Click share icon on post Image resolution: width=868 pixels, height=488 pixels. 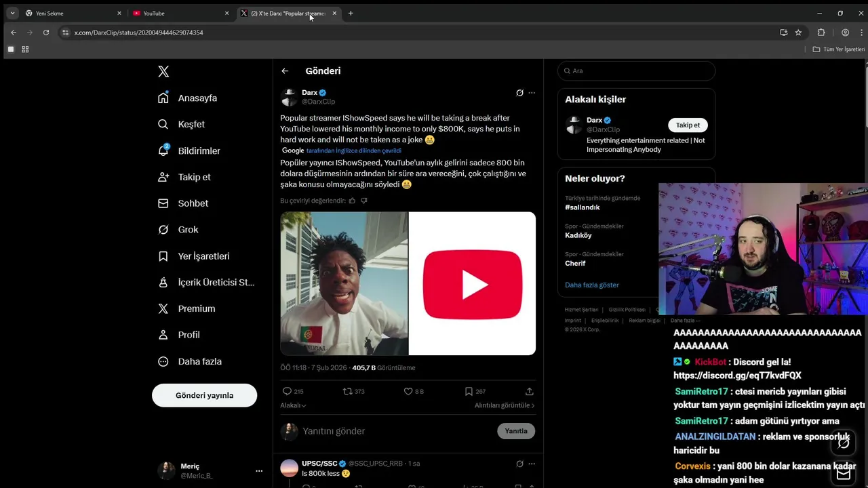tap(530, 391)
